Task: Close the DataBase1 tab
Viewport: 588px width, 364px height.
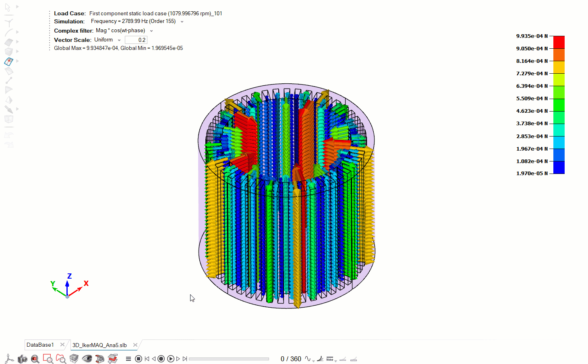Action: [62, 345]
